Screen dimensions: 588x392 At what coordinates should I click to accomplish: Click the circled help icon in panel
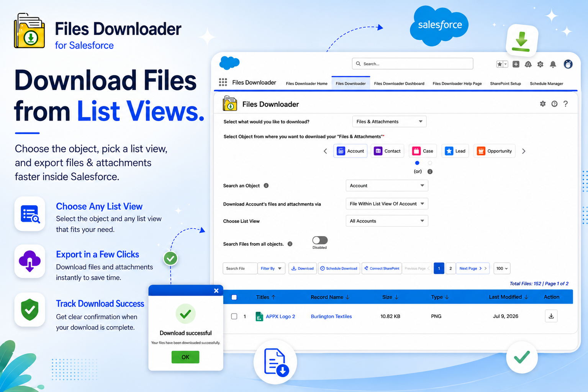pos(554,104)
